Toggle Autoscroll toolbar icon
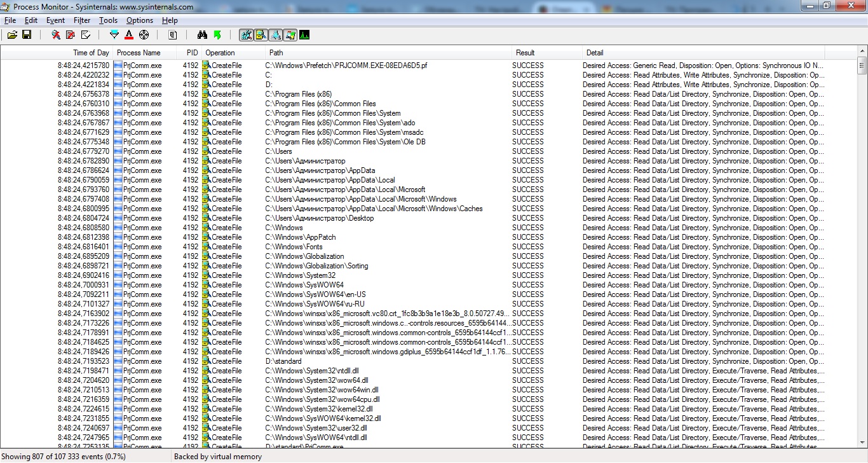 [71, 35]
